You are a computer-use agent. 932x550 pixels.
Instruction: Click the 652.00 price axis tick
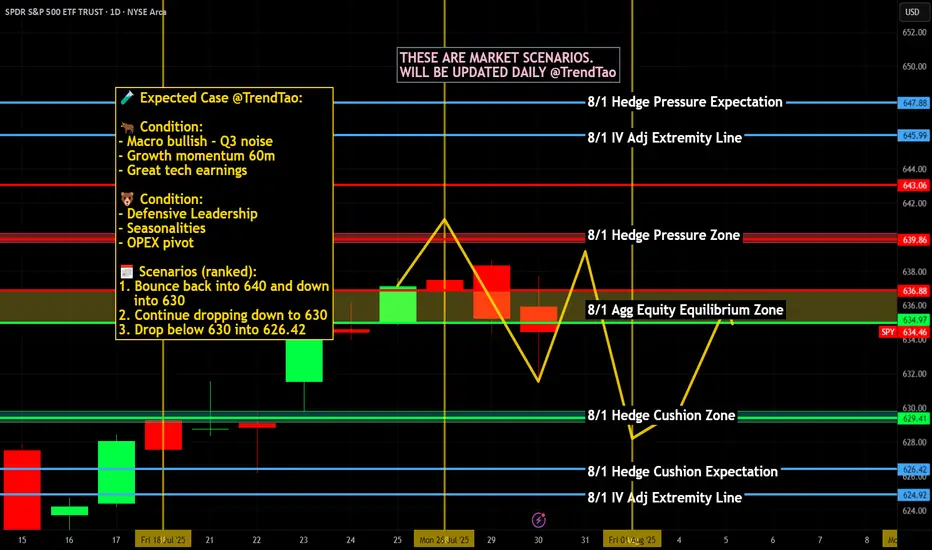pyautogui.click(x=914, y=32)
